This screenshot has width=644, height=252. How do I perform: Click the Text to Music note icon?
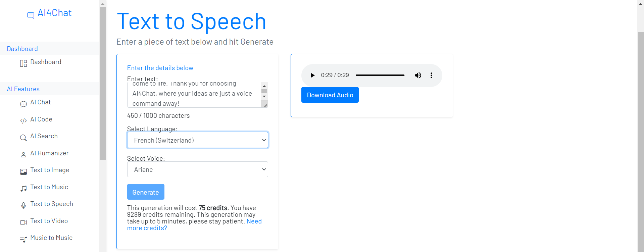(x=23, y=189)
